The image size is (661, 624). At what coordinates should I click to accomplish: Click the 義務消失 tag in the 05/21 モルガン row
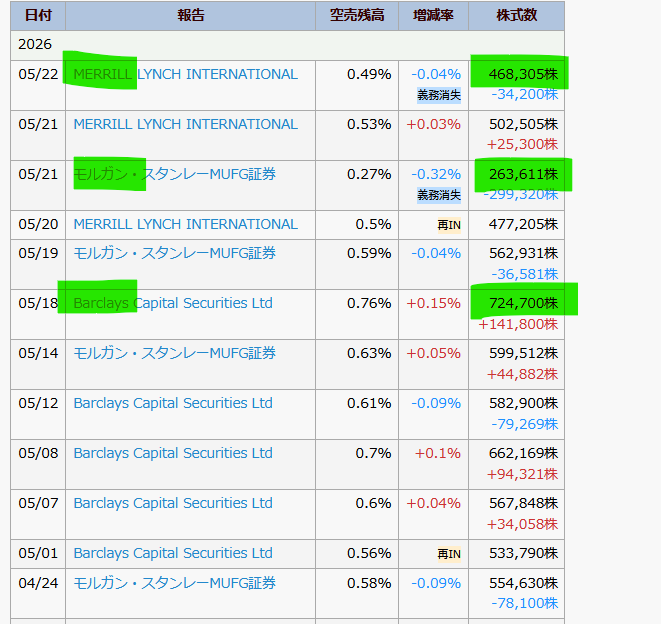(439, 195)
